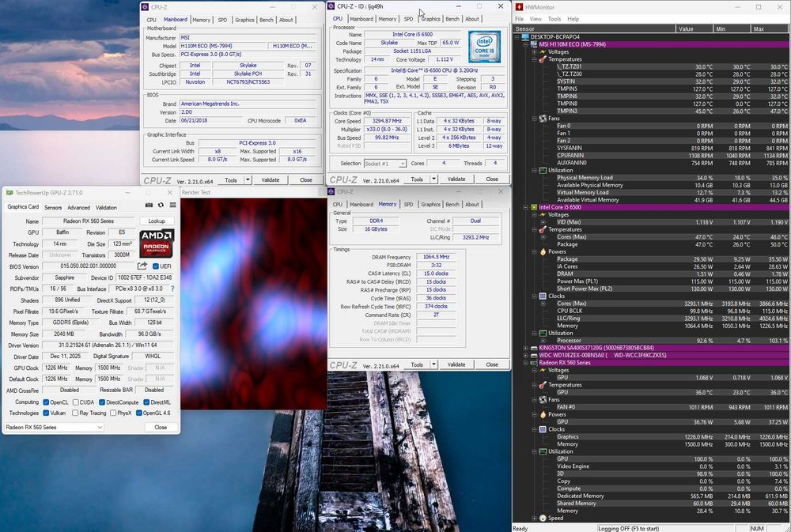The height and width of the screenshot is (532, 791).
Task: Click the Speed gauge icon at tree bottom
Action: (x=543, y=518)
